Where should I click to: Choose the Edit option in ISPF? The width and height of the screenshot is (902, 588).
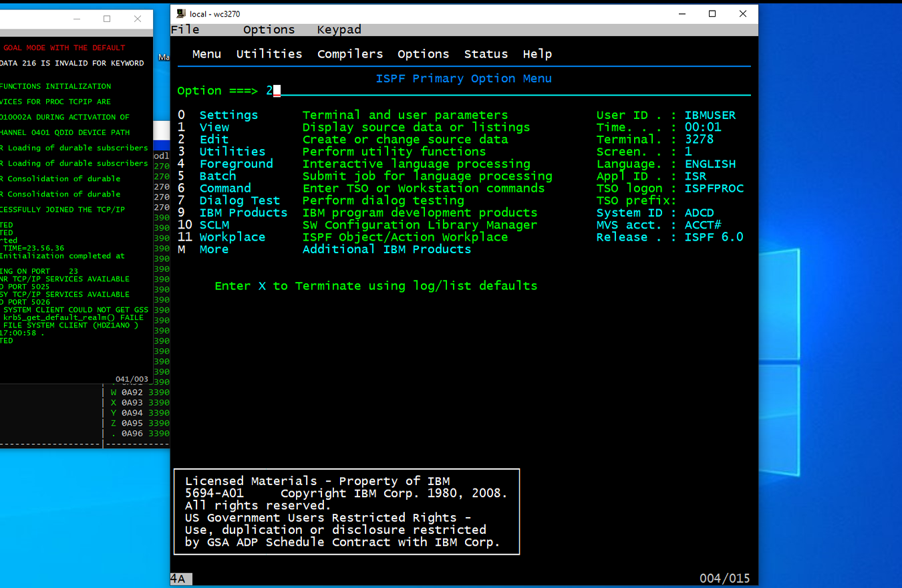[214, 140]
